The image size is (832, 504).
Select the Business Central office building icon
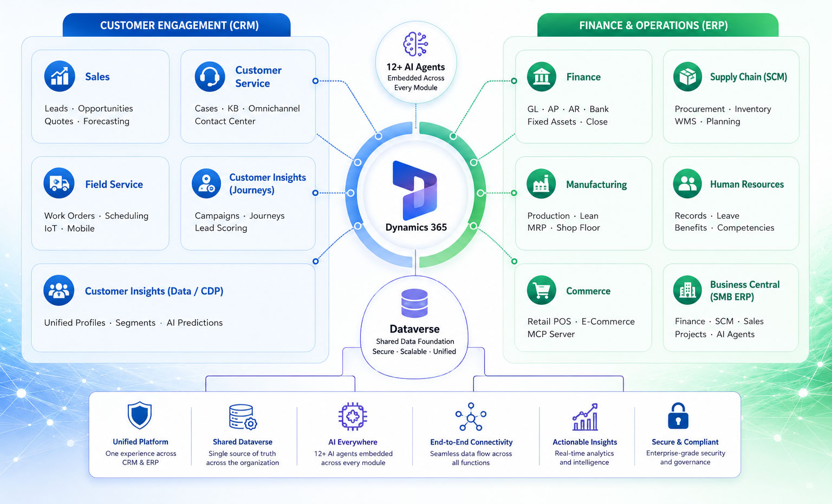[687, 290]
